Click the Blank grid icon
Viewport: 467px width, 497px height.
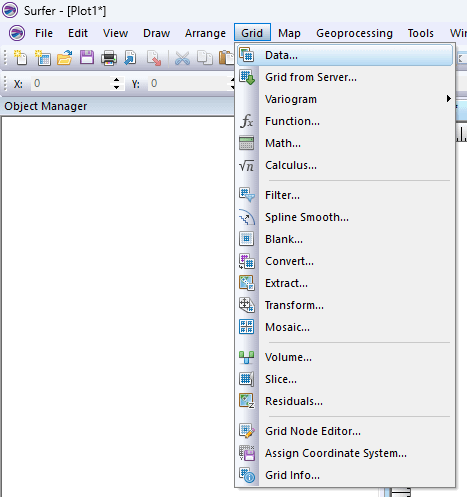coord(247,239)
